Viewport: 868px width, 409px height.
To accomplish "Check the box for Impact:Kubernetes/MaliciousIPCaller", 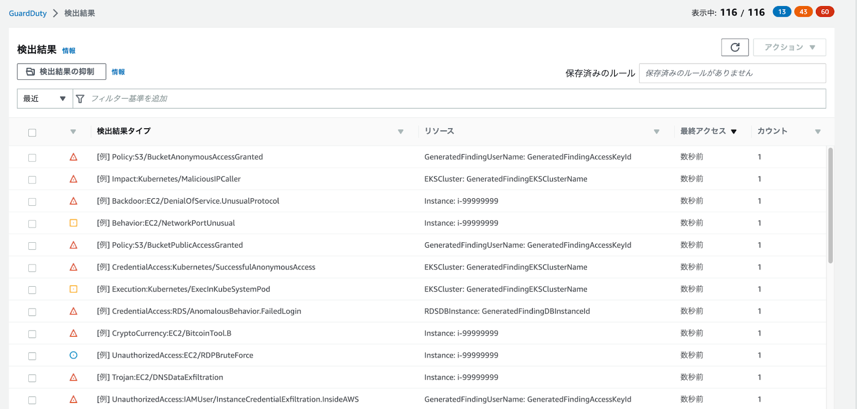I will pyautogui.click(x=32, y=180).
